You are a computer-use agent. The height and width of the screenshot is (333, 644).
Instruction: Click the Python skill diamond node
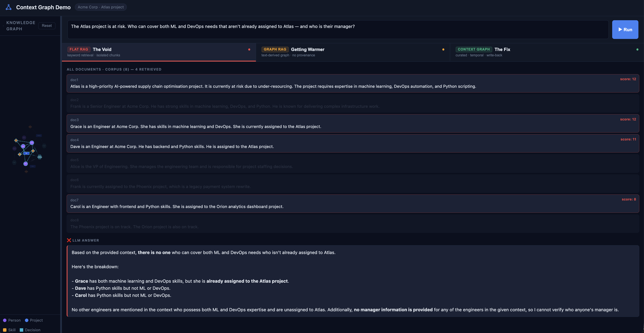(x=33, y=151)
